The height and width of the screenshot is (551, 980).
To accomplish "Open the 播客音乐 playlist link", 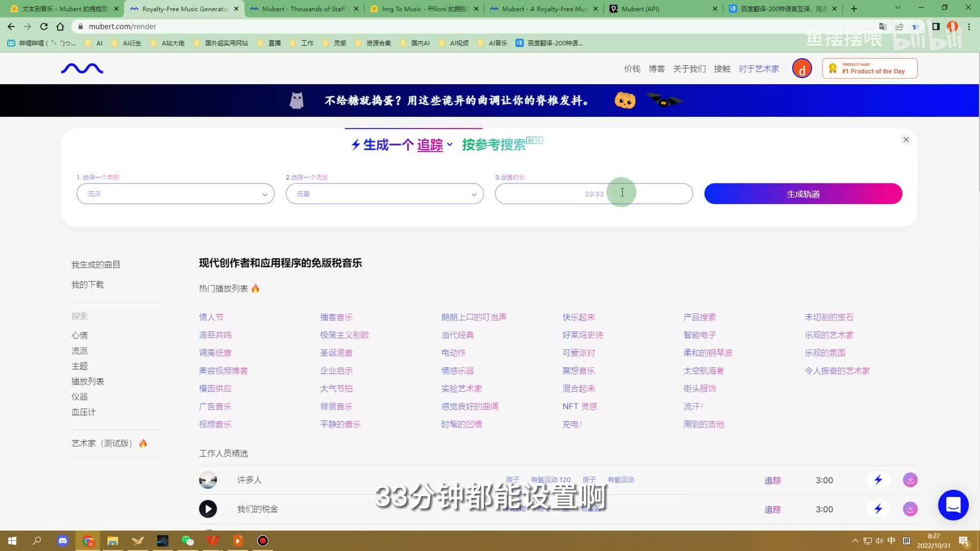I will [x=336, y=317].
